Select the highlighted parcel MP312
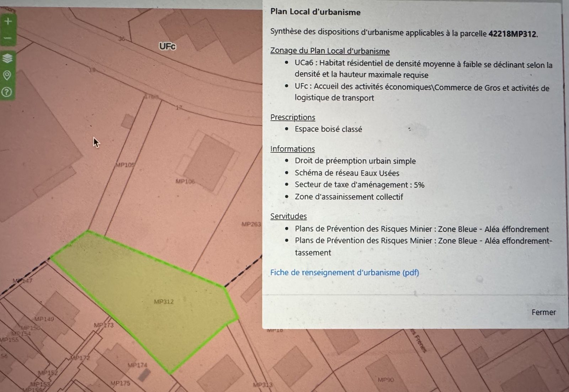This screenshot has width=569, height=392. point(164,302)
